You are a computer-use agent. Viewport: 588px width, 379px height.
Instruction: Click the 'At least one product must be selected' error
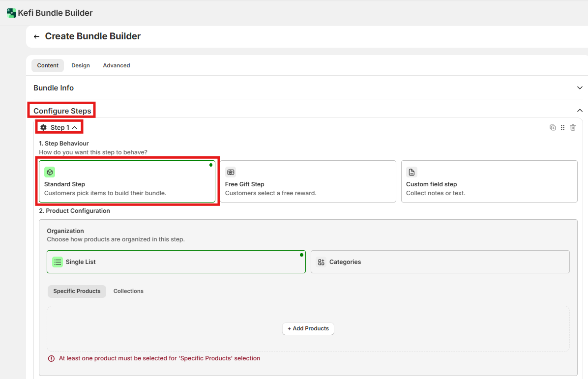(159, 358)
